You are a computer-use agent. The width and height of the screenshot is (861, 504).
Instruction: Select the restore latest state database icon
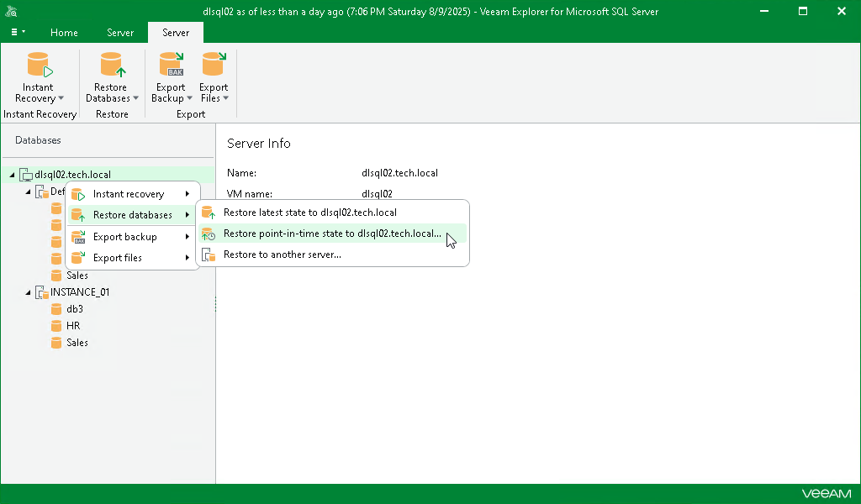click(208, 213)
